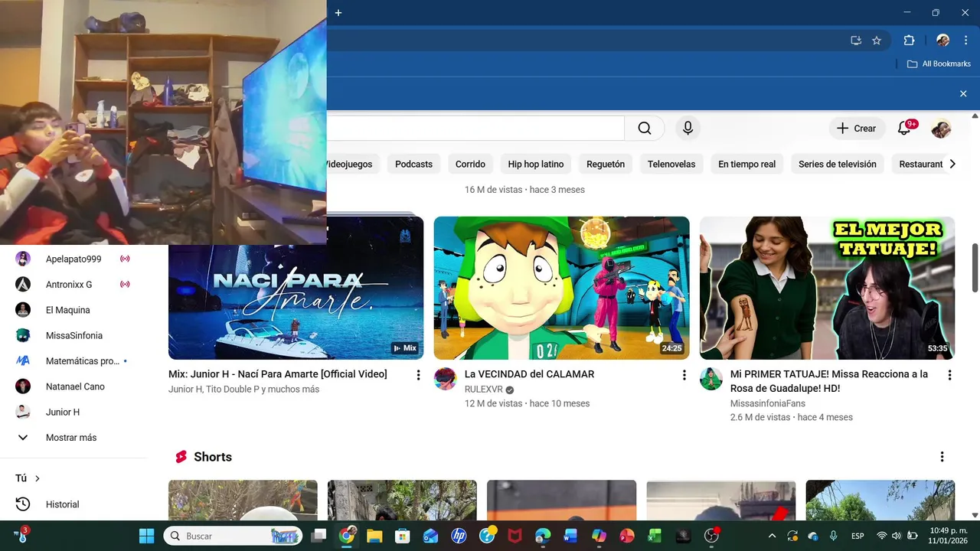Image resolution: width=980 pixels, height=551 pixels.
Task: Open Microsoft Word from the taskbar
Action: click(x=570, y=536)
